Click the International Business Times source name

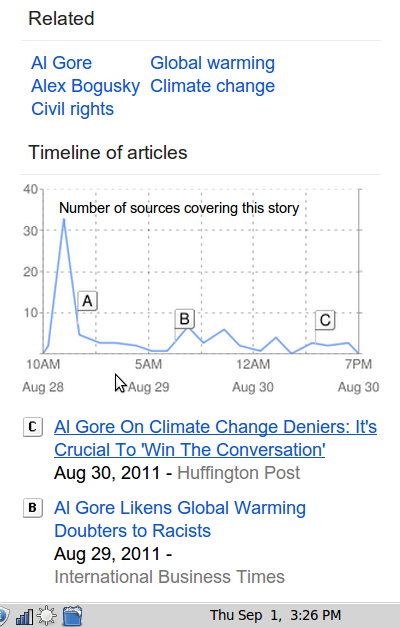coord(169,577)
